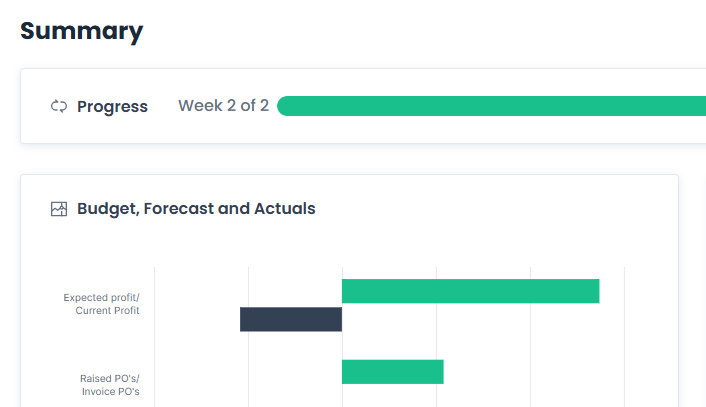
Task: Click the word Actuals in chart title
Action: pyautogui.click(x=284, y=209)
